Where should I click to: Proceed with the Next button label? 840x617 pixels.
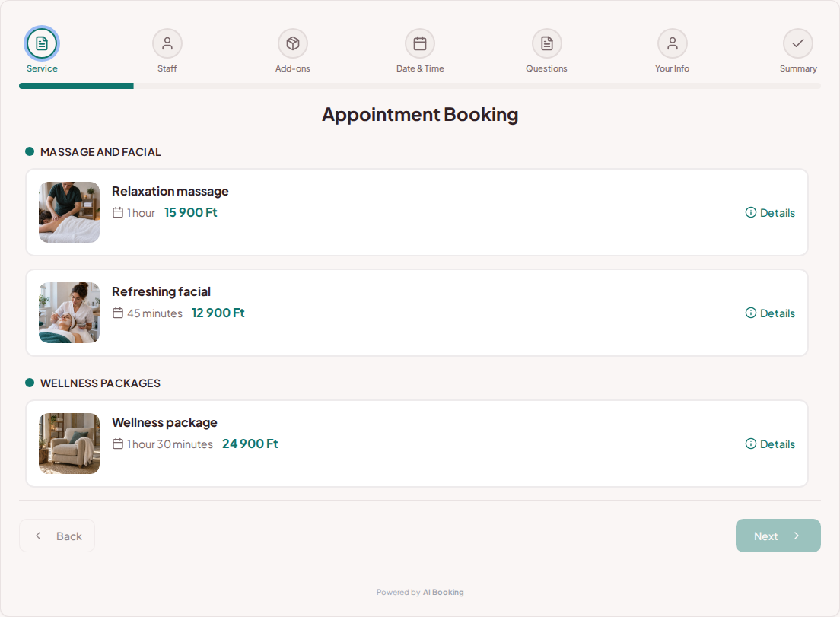pos(765,536)
